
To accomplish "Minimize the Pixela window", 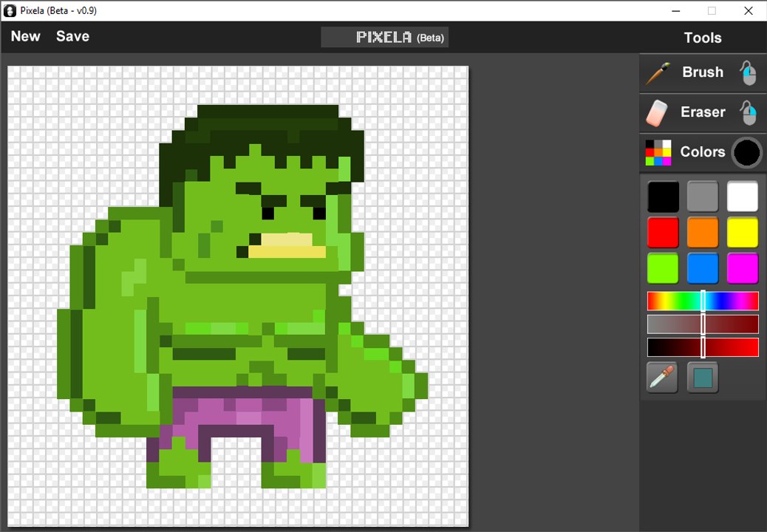I will (x=676, y=11).
